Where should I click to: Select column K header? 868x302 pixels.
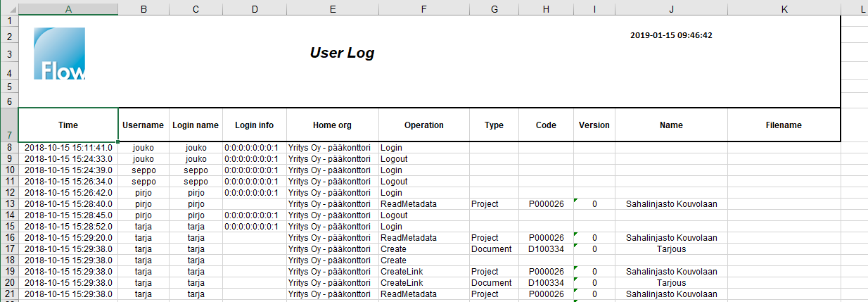[x=784, y=8]
